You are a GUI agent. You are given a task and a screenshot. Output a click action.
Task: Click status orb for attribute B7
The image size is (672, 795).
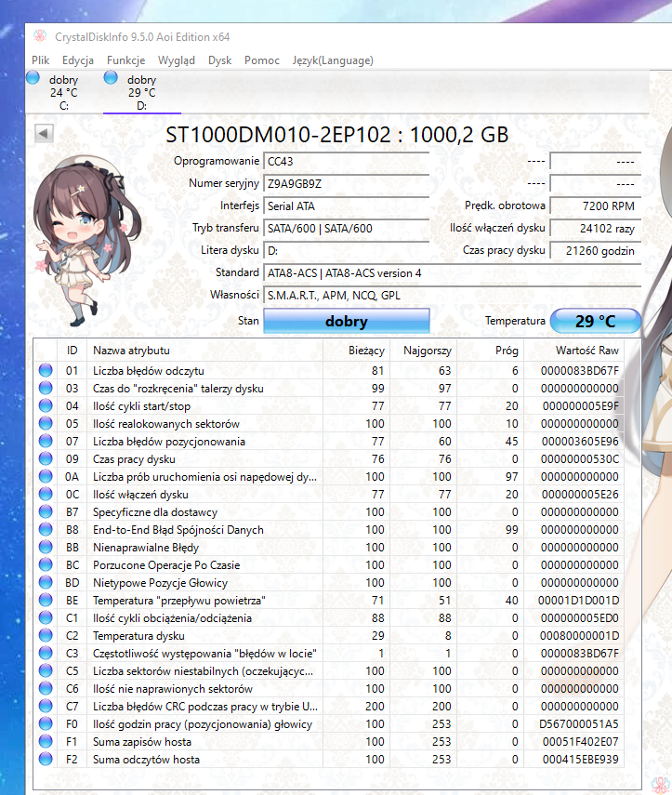[46, 511]
